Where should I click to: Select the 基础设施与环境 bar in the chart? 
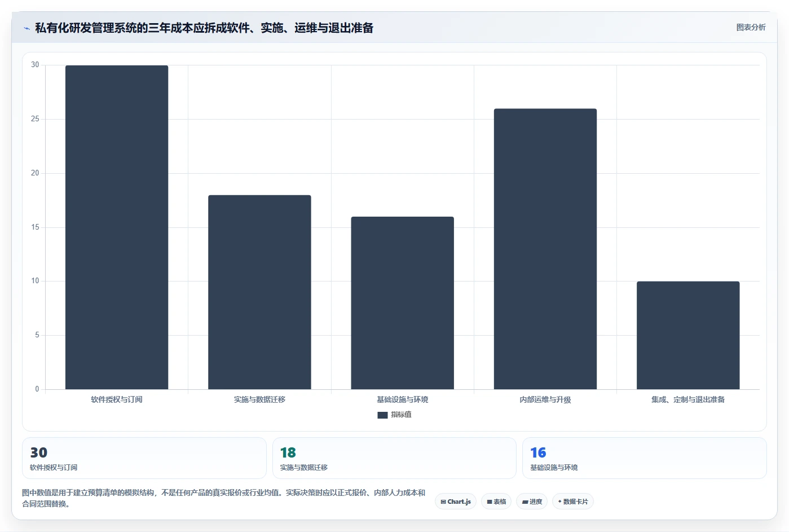(403, 303)
